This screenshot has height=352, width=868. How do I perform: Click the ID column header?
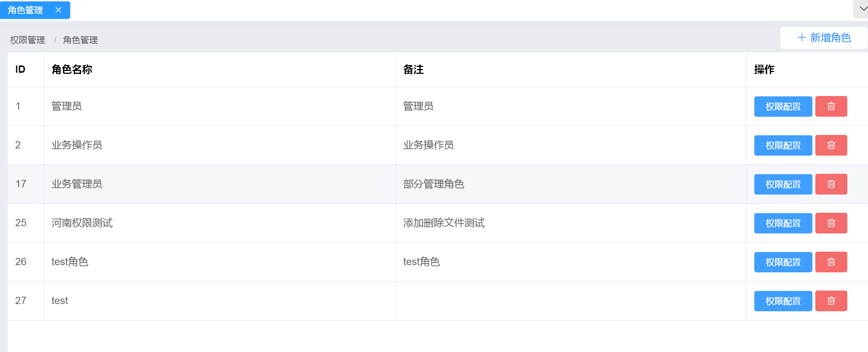(20, 69)
